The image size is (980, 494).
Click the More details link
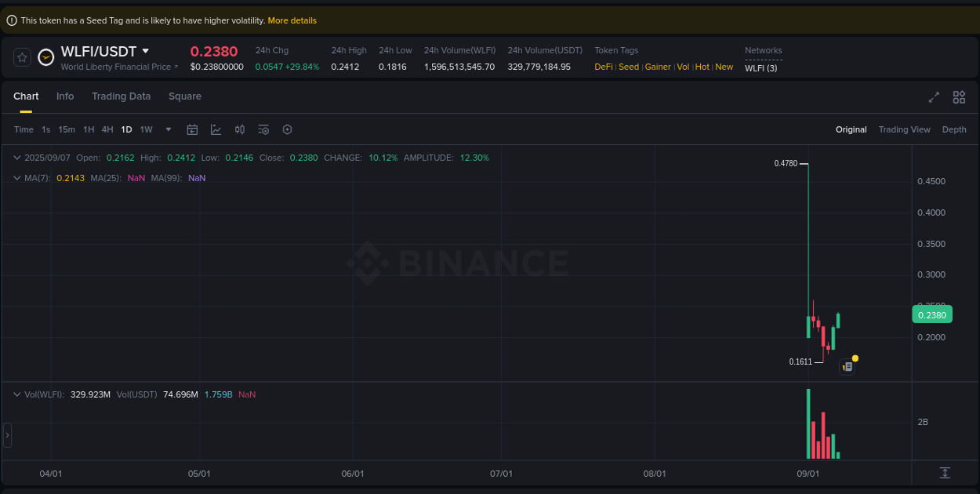coord(292,20)
